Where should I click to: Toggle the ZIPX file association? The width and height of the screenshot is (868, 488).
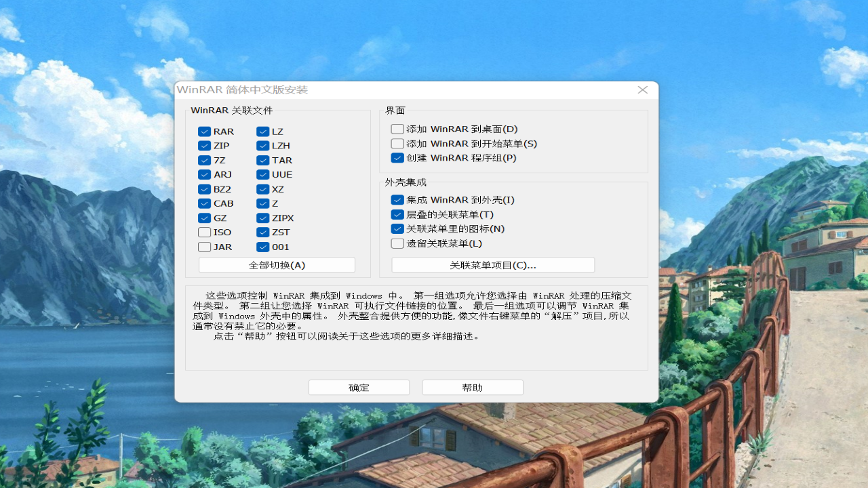[x=262, y=218]
